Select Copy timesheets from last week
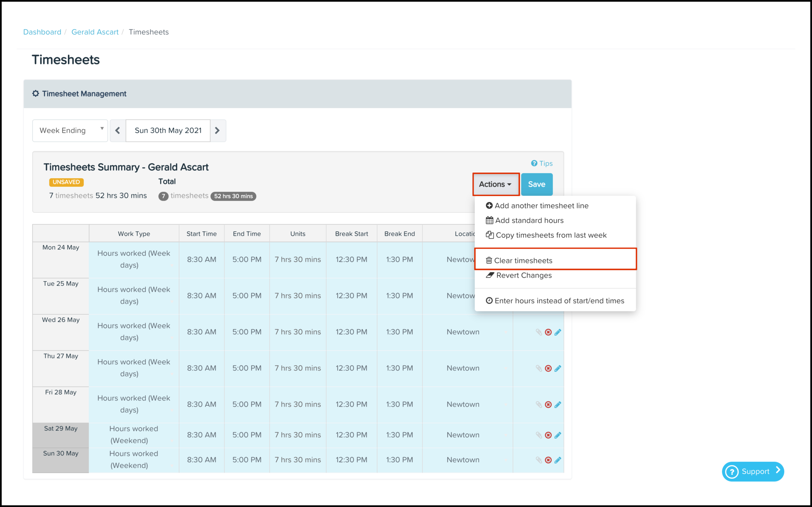The width and height of the screenshot is (812, 507). (551, 235)
